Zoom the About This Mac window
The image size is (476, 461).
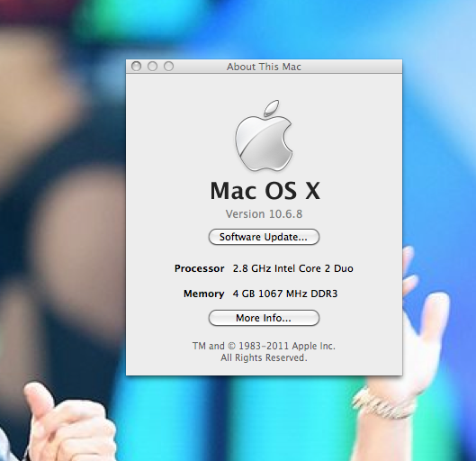[169, 67]
